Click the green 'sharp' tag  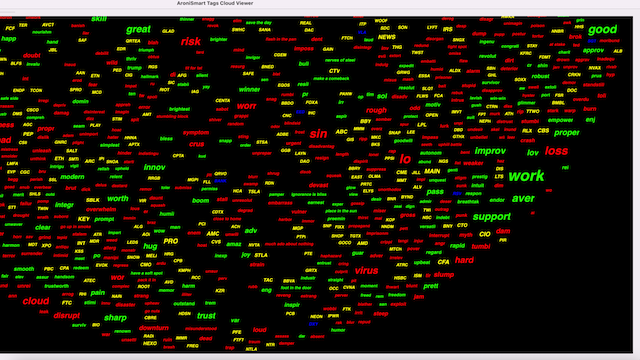(x=115, y=318)
